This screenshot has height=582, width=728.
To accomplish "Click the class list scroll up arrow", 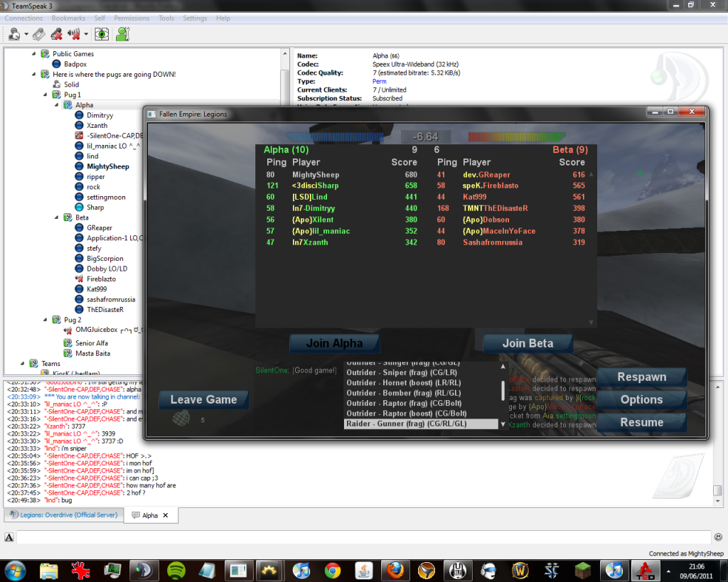I will point(503,366).
